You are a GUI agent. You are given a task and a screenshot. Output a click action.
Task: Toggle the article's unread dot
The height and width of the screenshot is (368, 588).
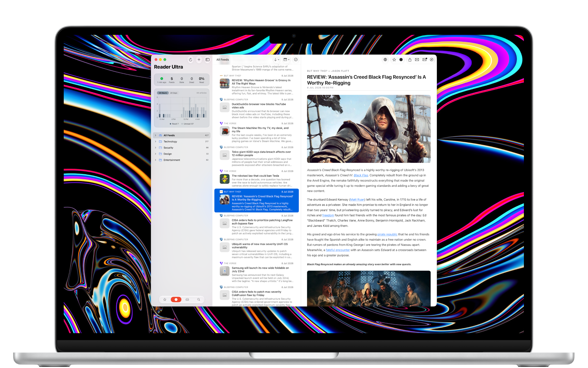coord(401,60)
